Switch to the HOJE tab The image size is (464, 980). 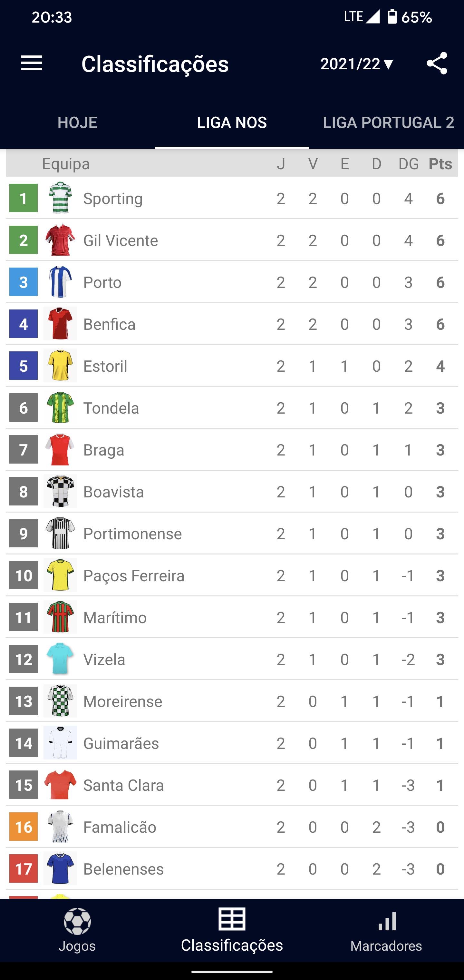[x=77, y=122]
